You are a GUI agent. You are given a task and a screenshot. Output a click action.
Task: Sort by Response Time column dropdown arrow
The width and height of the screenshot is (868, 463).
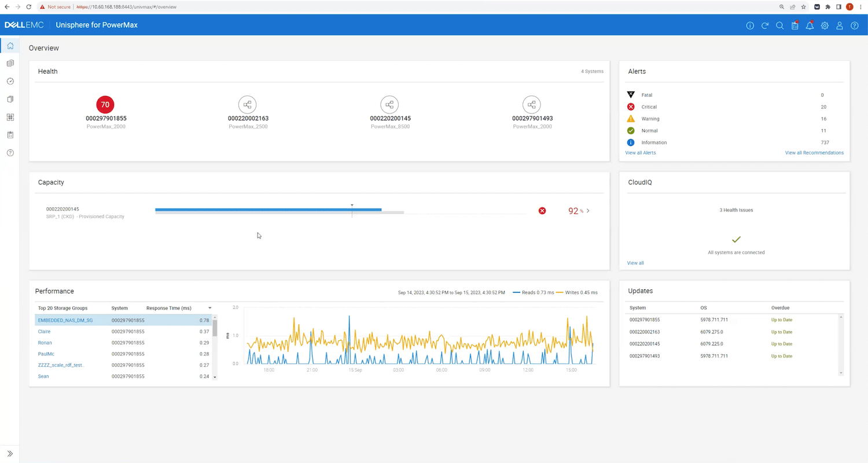210,308
